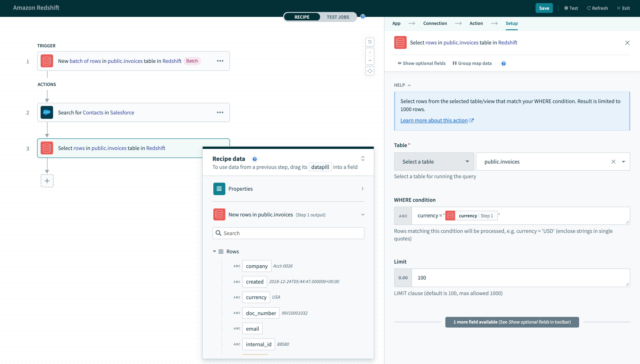640x364 pixels.
Task: Click the help question mark icon
Action: tap(504, 63)
